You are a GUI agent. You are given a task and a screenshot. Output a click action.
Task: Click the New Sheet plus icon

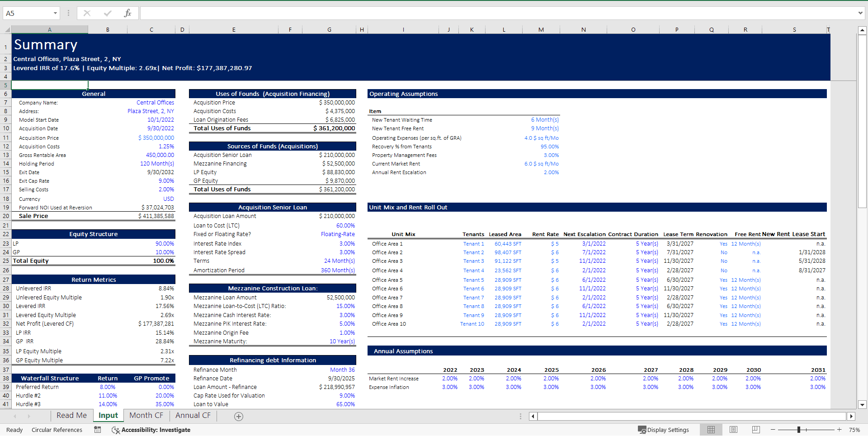[x=238, y=416]
